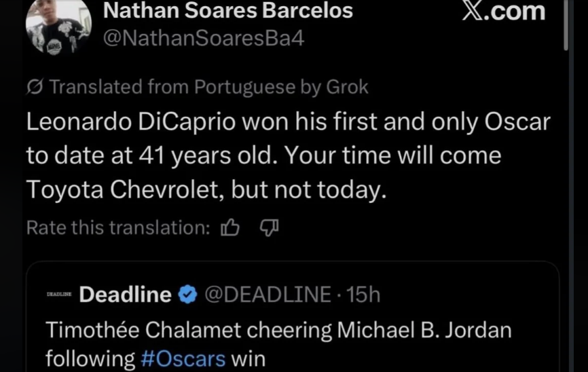The width and height of the screenshot is (588, 372).
Task: Click the word 'Grok' in translation note
Action: [x=347, y=87]
